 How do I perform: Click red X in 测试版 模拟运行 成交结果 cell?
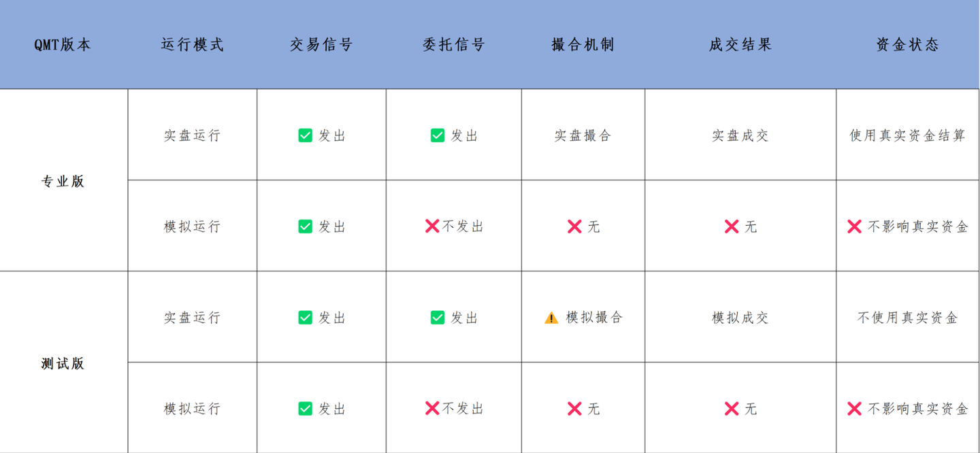732,409
